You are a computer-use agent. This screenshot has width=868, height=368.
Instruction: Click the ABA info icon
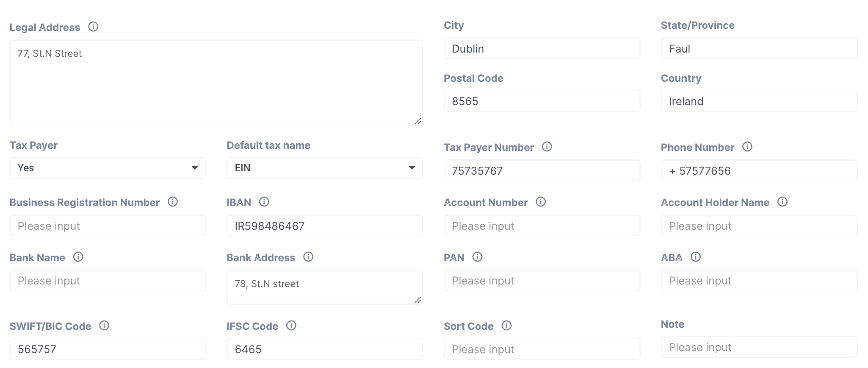click(696, 257)
